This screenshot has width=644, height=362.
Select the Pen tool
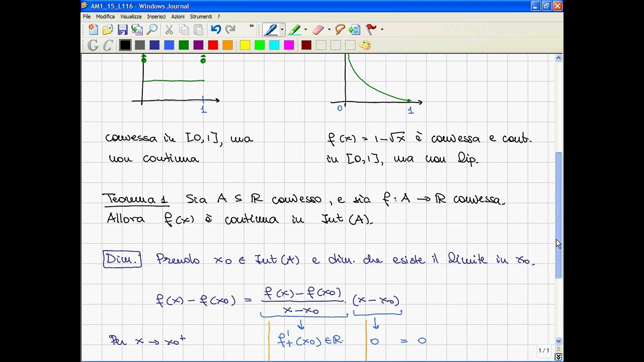point(271,30)
